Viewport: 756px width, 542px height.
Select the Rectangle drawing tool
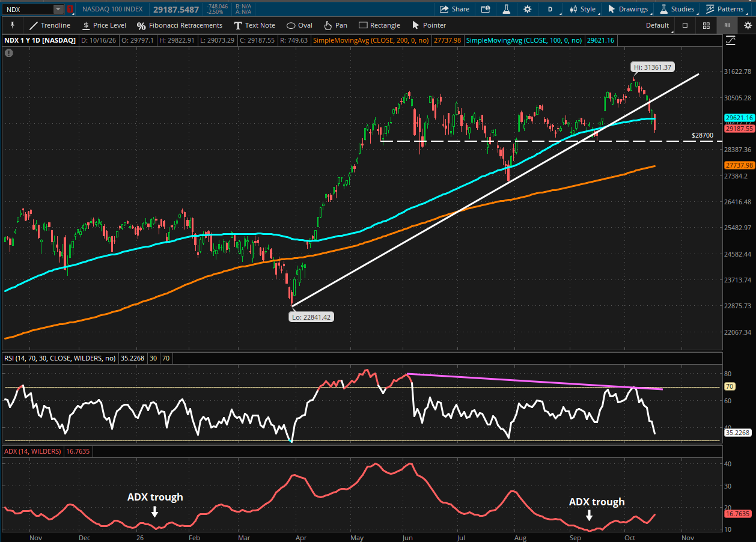[379, 25]
